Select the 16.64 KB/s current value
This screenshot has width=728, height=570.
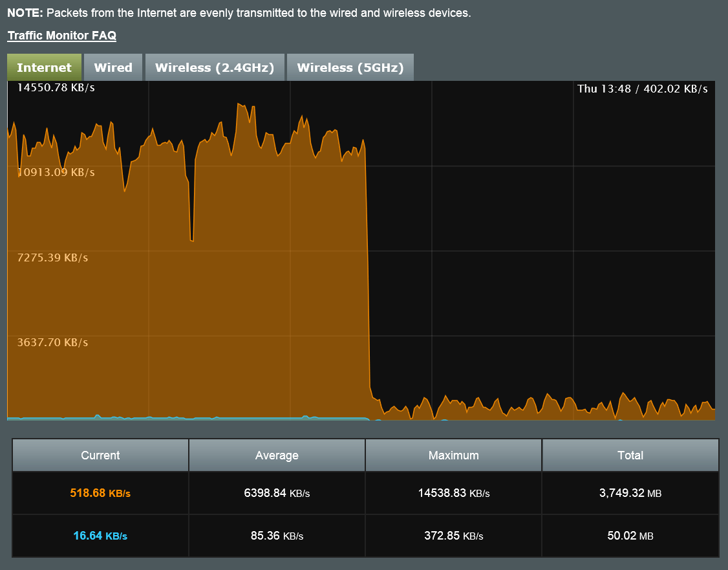[100, 536]
